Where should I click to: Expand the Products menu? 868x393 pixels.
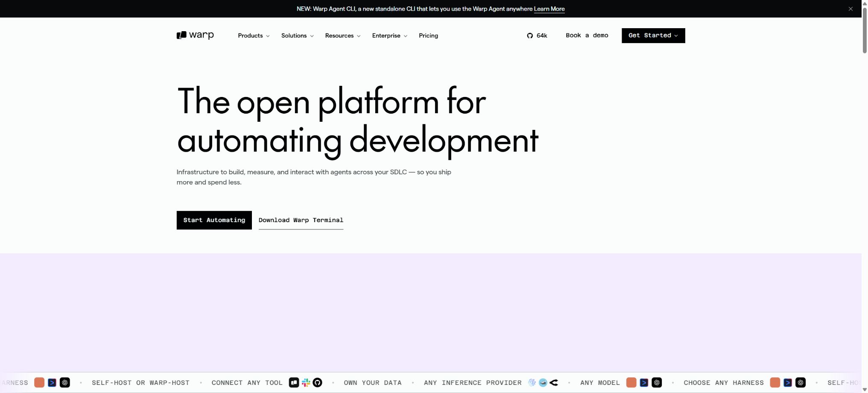[254, 36]
